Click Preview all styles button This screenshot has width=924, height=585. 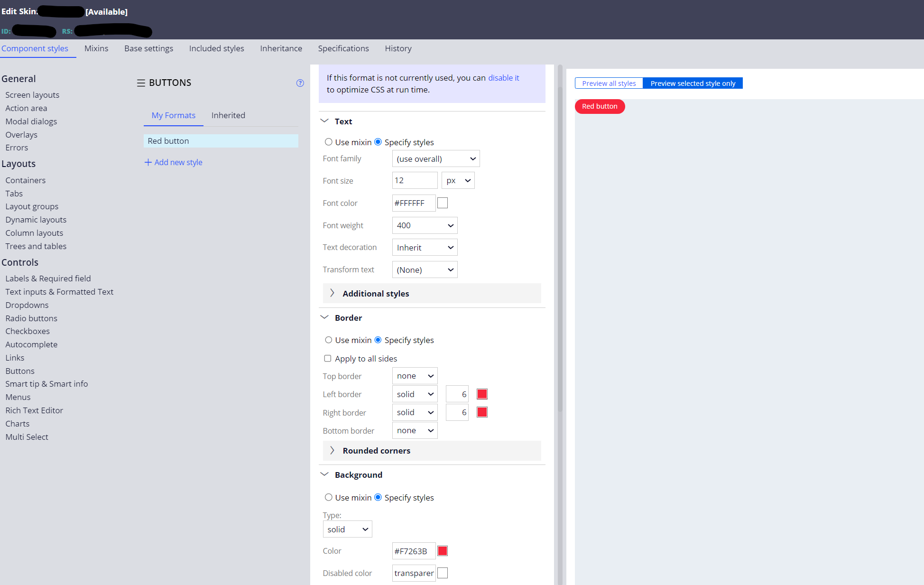[609, 83]
